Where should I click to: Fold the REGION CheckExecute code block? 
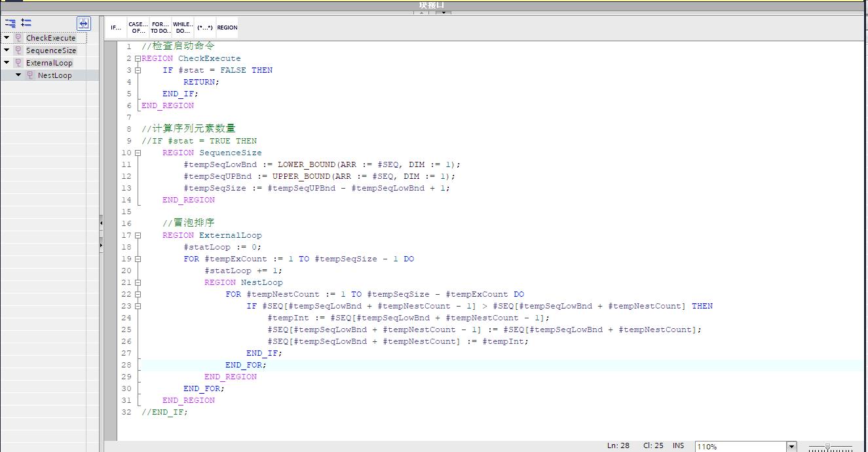click(138, 58)
